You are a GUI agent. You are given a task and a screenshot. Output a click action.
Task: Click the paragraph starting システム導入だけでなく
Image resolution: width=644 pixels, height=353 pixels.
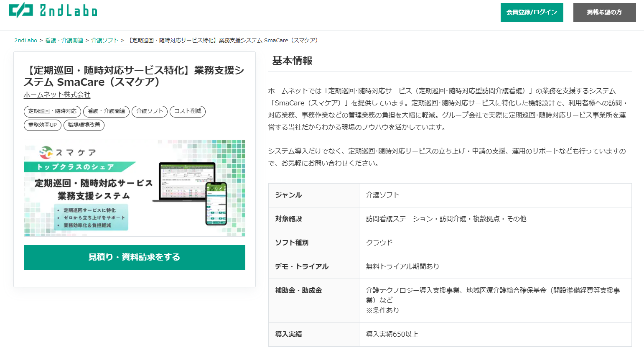[447, 157]
